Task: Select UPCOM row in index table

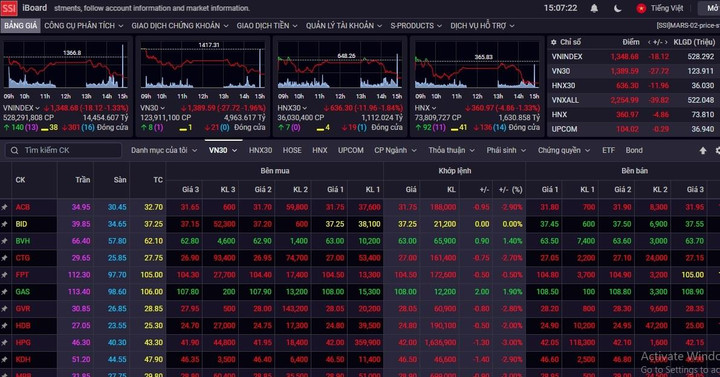Action: click(x=633, y=129)
